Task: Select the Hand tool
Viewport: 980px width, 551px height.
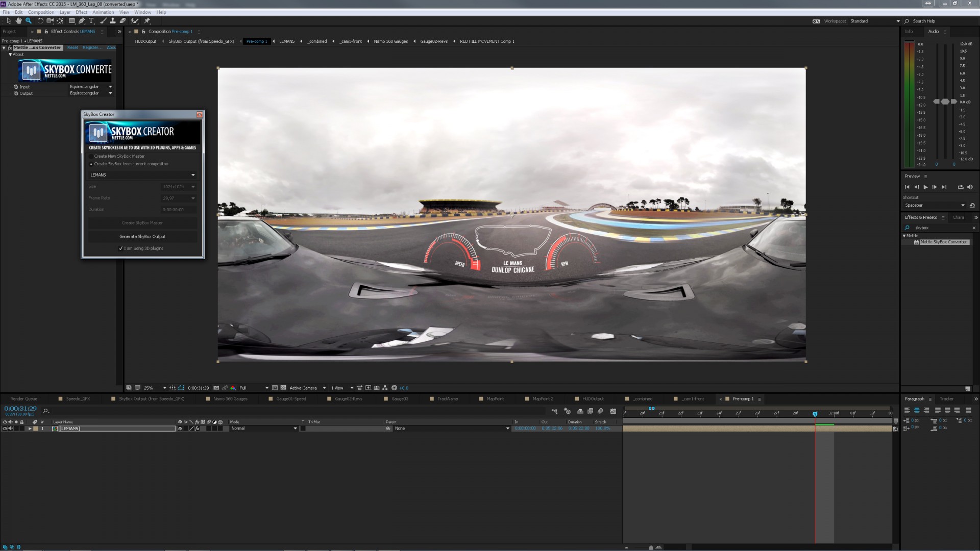Action: click(19, 21)
